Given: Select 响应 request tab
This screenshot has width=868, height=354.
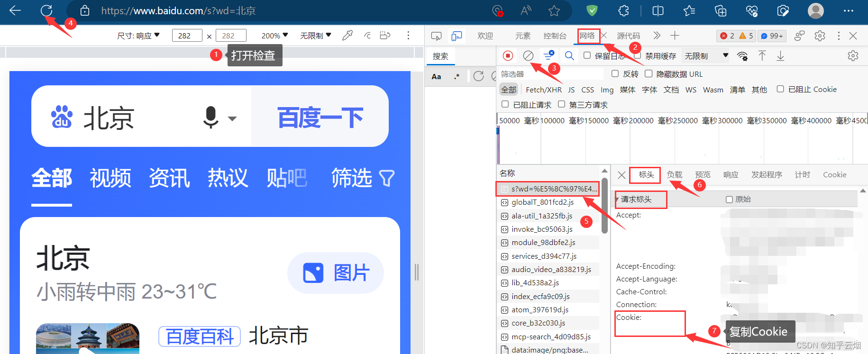Looking at the screenshot, I should 731,174.
